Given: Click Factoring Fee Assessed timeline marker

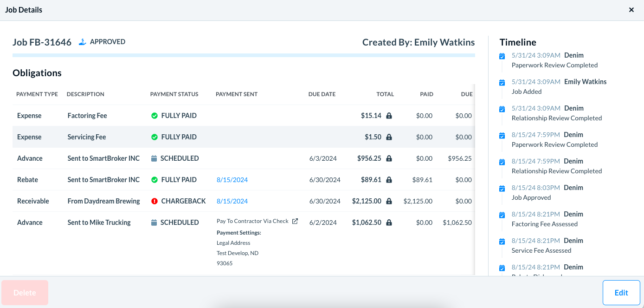Looking at the screenshot, I should point(502,215).
